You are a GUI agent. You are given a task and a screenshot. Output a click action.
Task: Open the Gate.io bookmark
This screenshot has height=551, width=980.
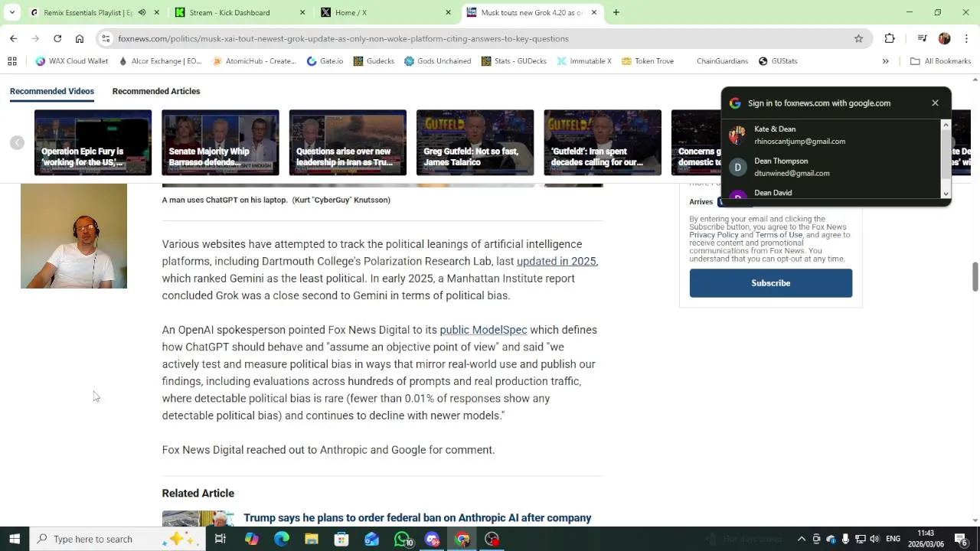coord(325,61)
